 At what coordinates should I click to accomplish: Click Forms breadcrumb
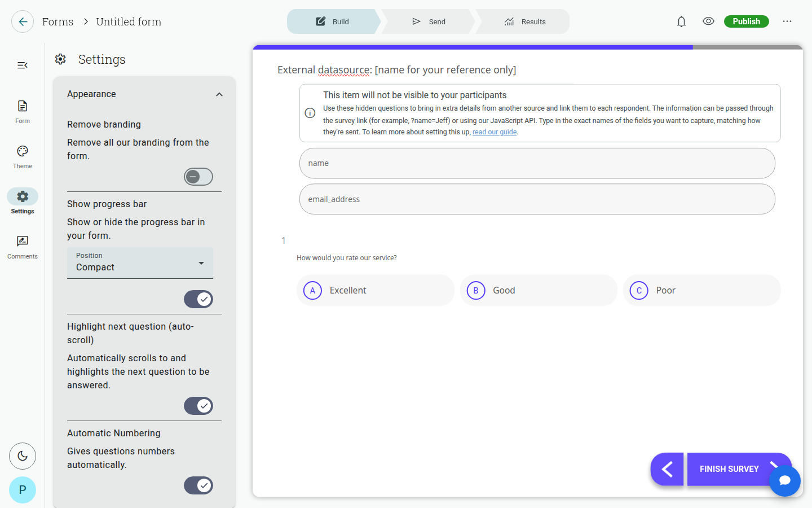point(58,21)
